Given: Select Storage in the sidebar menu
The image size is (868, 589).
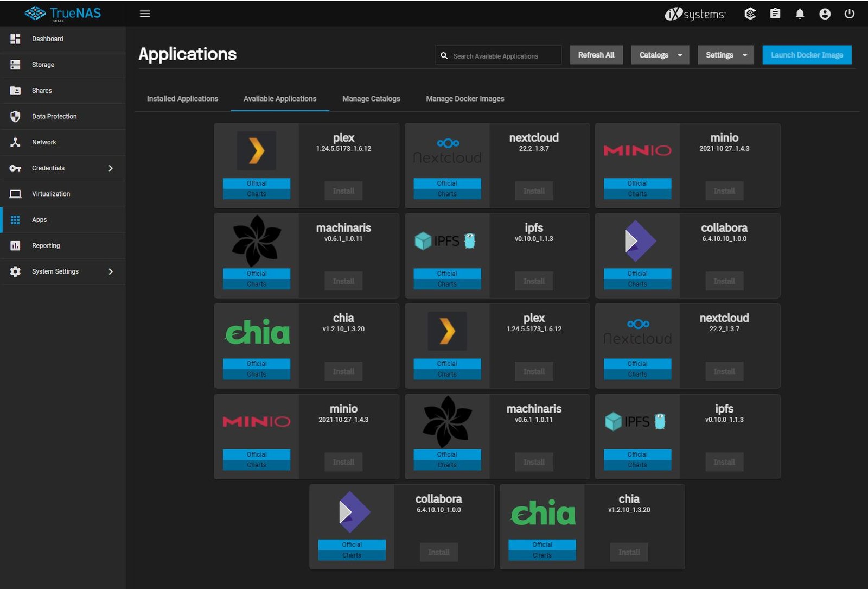Looking at the screenshot, I should (63, 65).
